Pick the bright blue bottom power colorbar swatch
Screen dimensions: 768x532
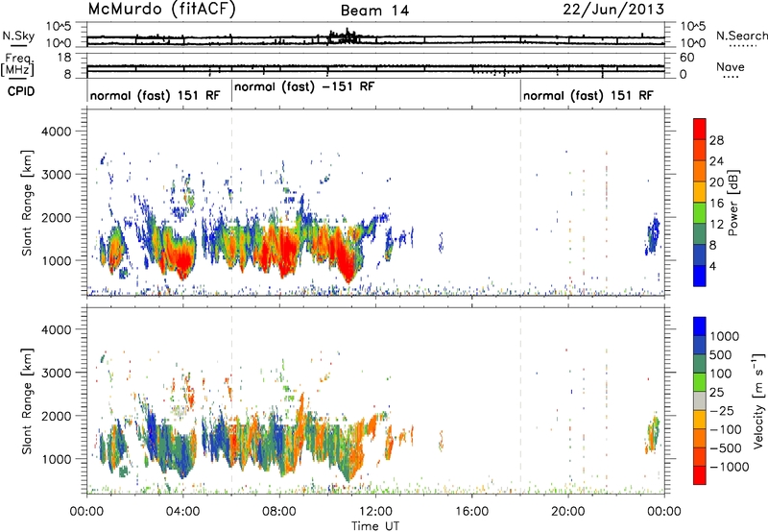click(x=700, y=277)
